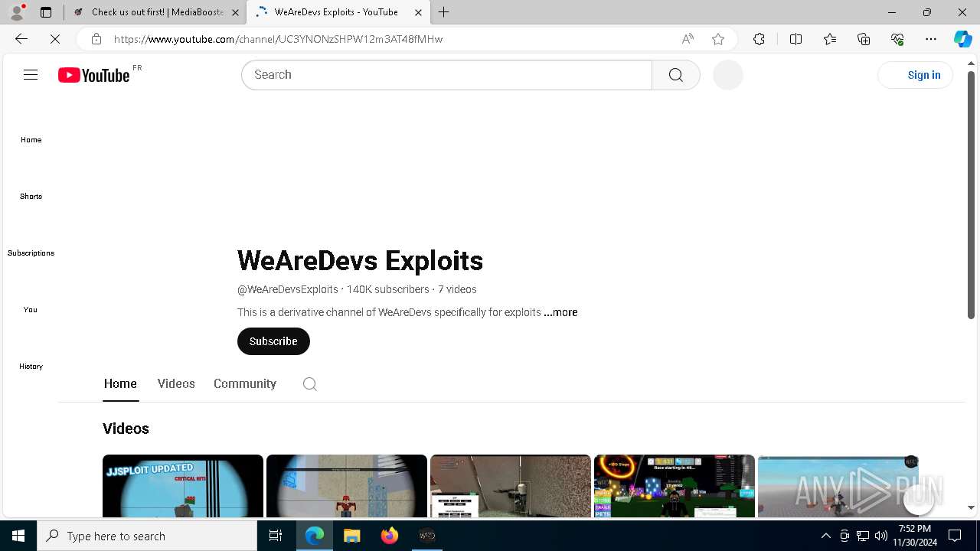
Task: Open Edge Settings and more menu
Action: [x=931, y=39]
